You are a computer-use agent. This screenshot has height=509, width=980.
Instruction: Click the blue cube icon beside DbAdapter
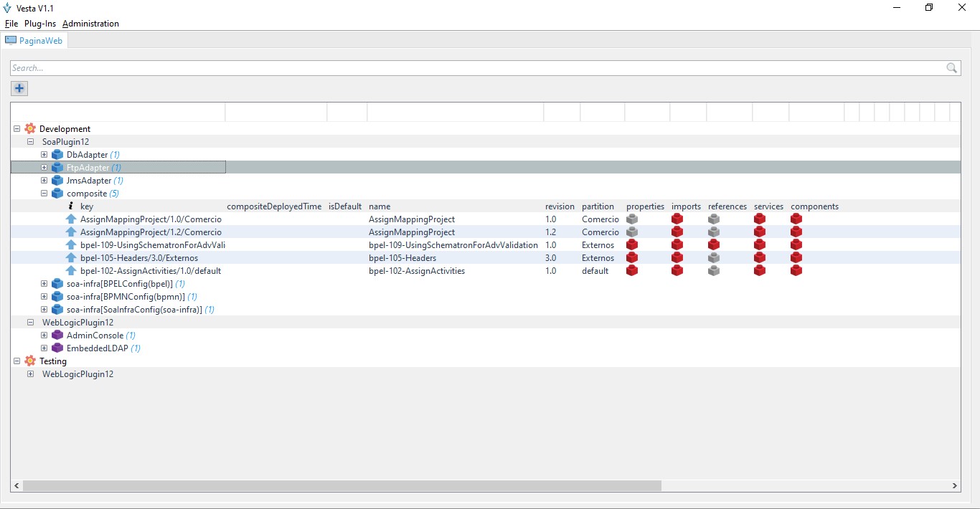click(57, 155)
